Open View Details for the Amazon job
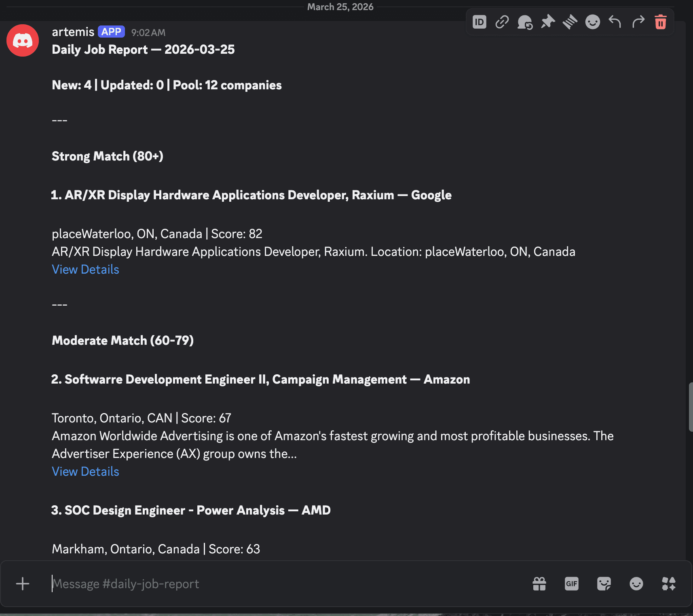693x616 pixels. pos(85,471)
